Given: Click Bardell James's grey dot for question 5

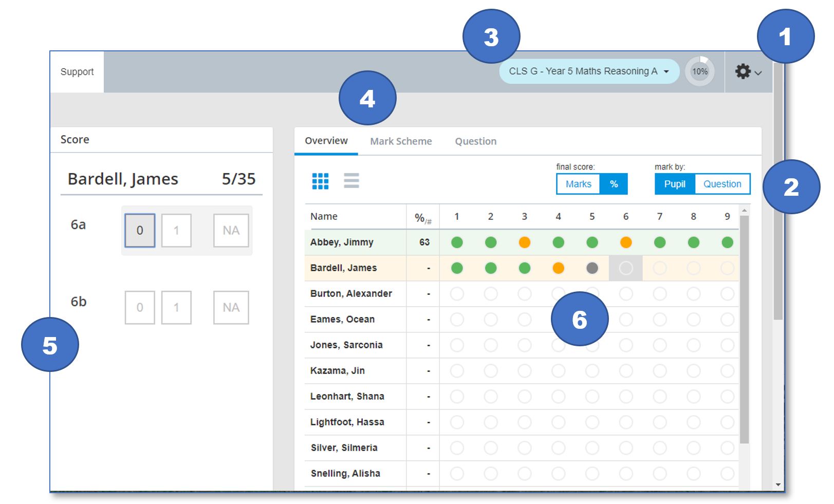Looking at the screenshot, I should pyautogui.click(x=592, y=268).
